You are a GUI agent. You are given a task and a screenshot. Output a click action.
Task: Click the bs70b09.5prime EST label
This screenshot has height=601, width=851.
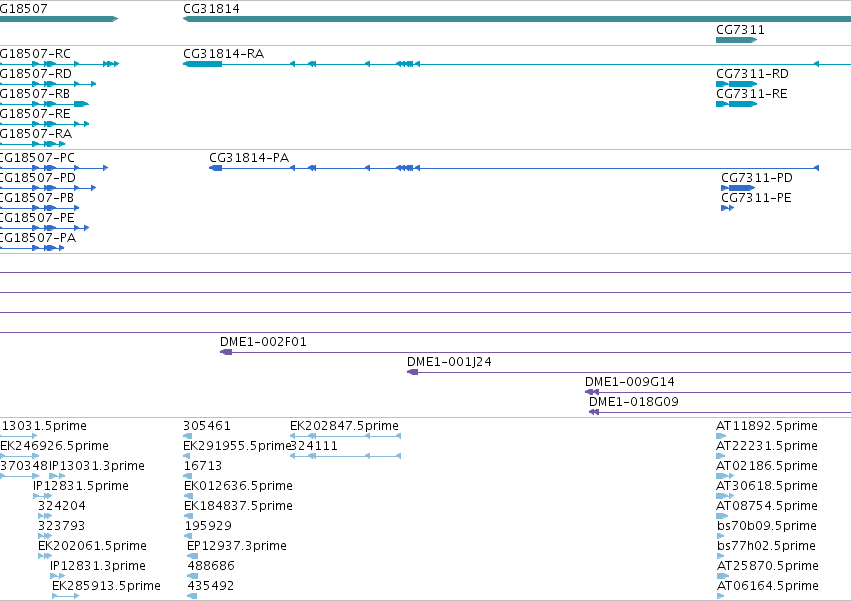tap(766, 526)
